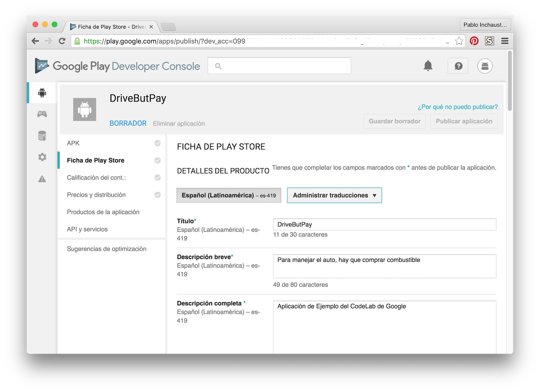Open the account avatar menu
The height and width of the screenshot is (392, 540).
pyautogui.click(x=485, y=66)
